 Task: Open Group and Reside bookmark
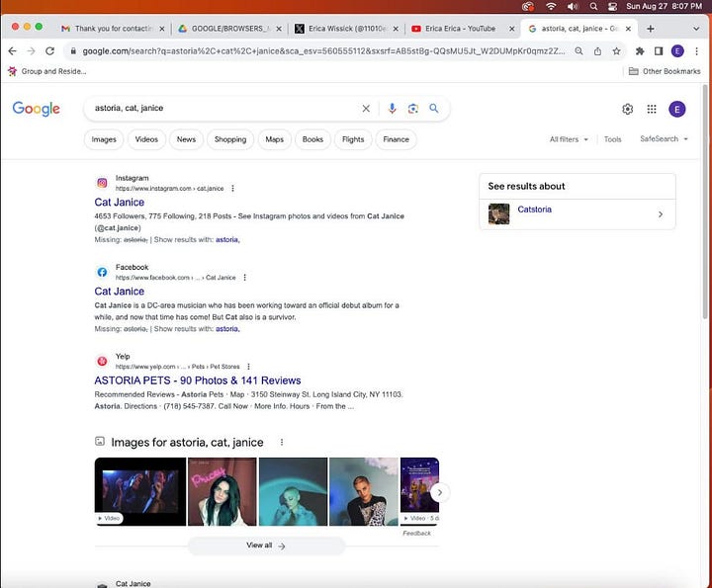[x=47, y=71]
